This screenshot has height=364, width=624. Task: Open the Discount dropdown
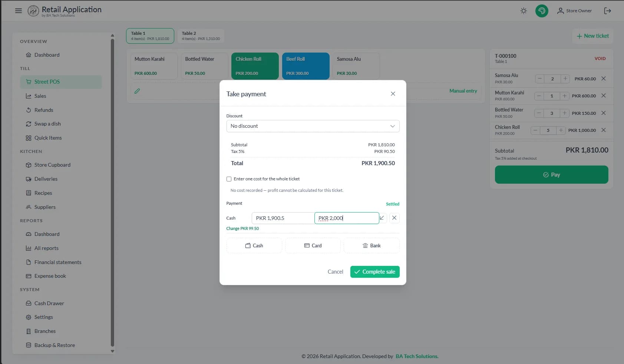click(313, 126)
